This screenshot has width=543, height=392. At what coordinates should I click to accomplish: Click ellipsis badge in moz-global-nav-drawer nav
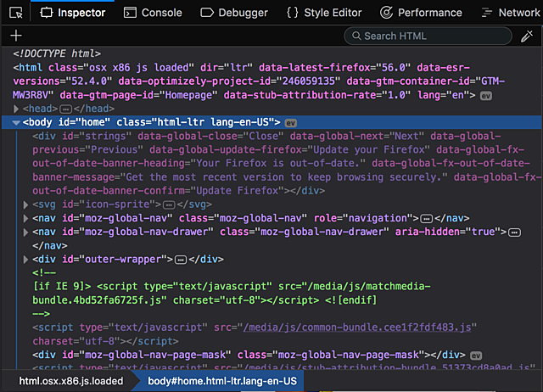514,232
